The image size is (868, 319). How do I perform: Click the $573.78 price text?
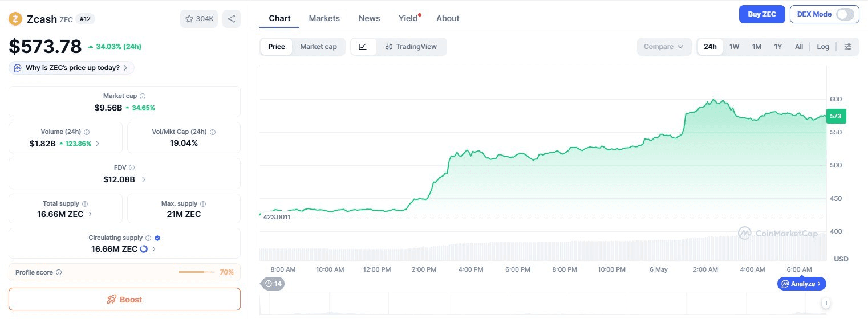46,46
